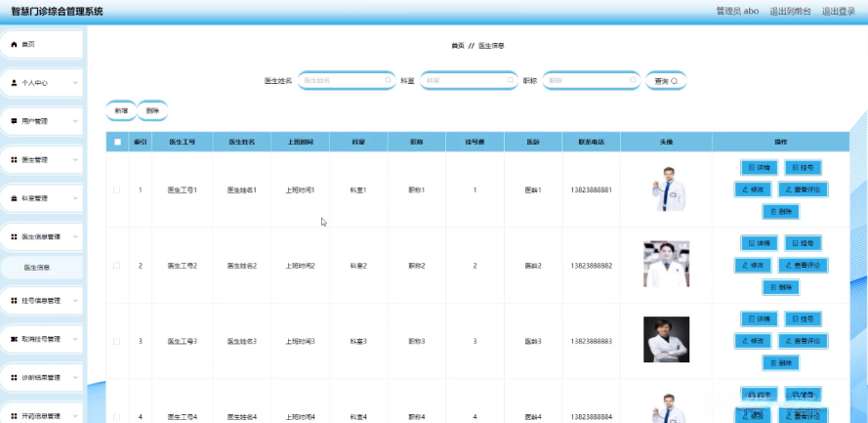Click 删除 in 医生工号2 row
Viewport: 868px width, 423px height.
[x=780, y=287]
